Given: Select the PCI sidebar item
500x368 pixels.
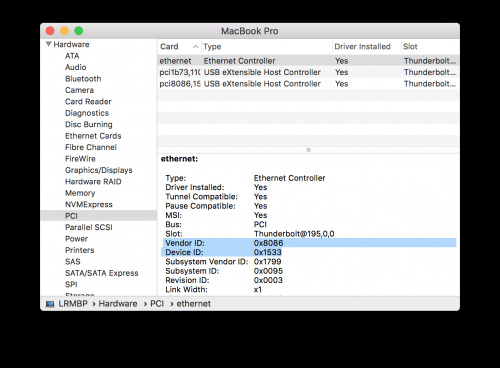Looking at the screenshot, I should click(99, 216).
